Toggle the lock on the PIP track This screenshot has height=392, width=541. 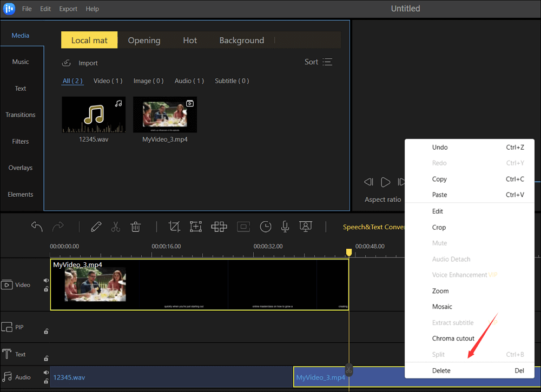click(46, 331)
